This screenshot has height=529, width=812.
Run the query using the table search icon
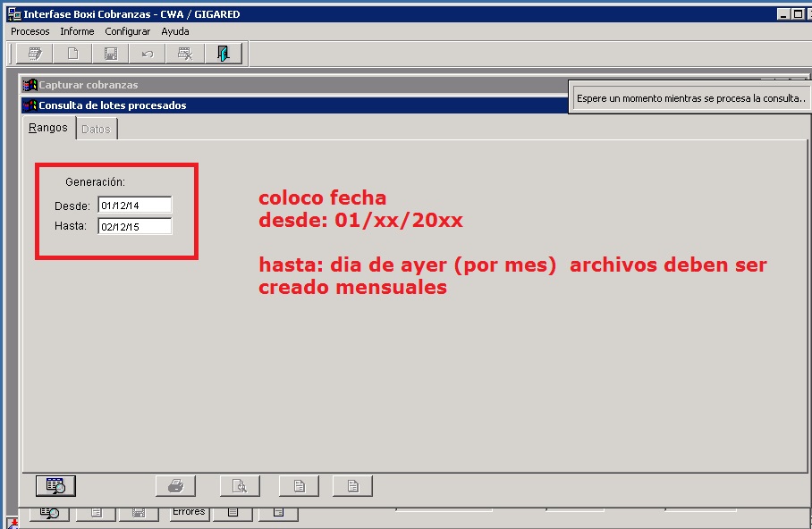pos(55,485)
